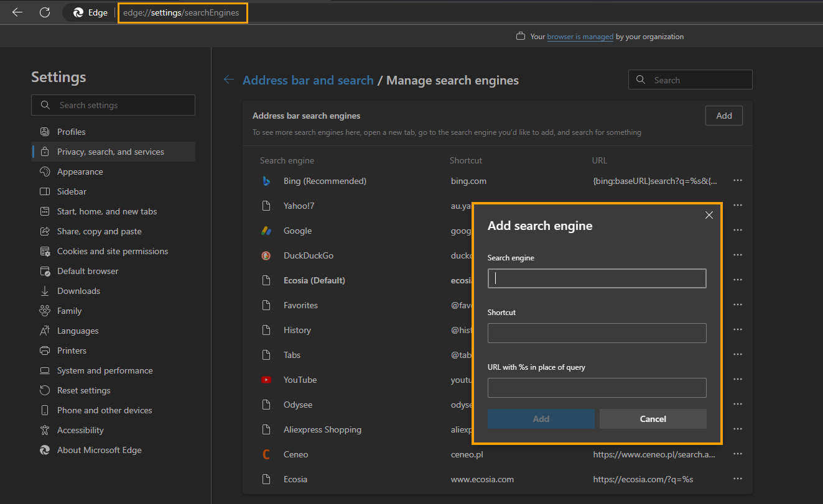823x504 pixels.
Task: Open About Microsoft Edge
Action: pyautogui.click(x=113, y=450)
